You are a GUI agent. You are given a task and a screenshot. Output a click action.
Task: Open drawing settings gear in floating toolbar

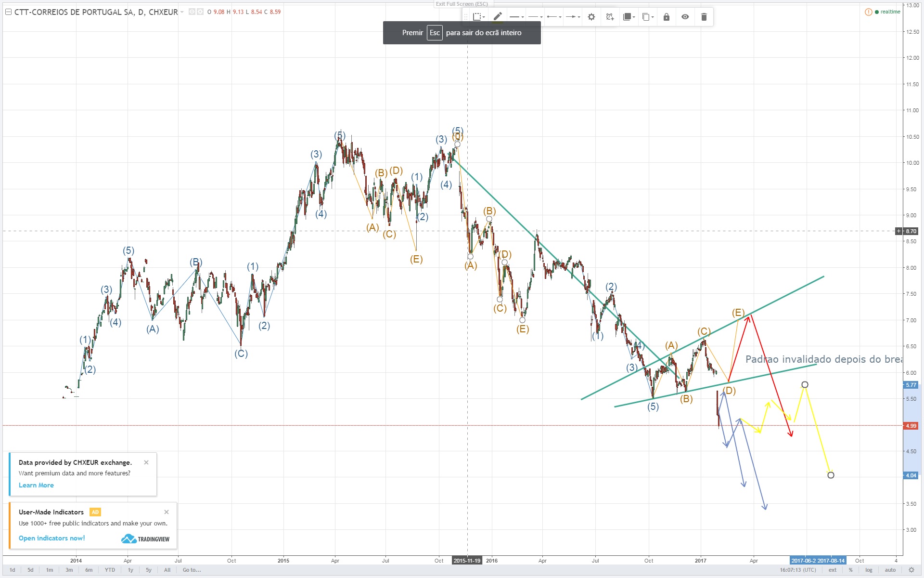pos(591,17)
